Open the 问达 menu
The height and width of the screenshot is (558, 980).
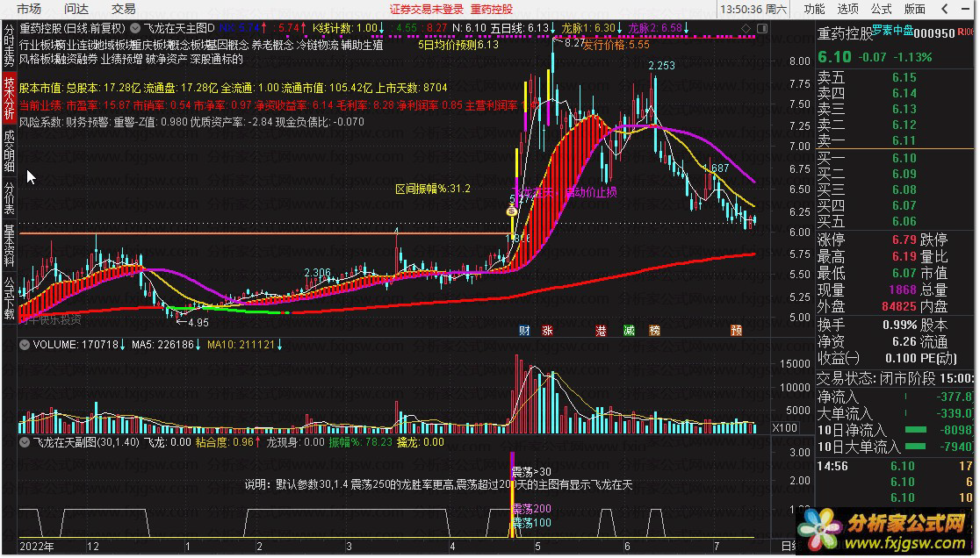point(76,9)
